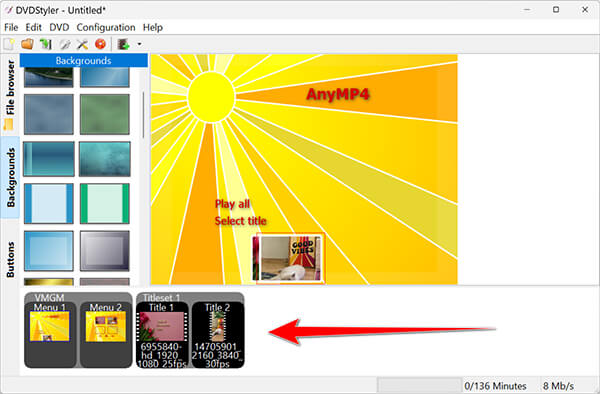Select the blue framed background thumbnail
Screen dimensions: 600x394
coord(49,251)
